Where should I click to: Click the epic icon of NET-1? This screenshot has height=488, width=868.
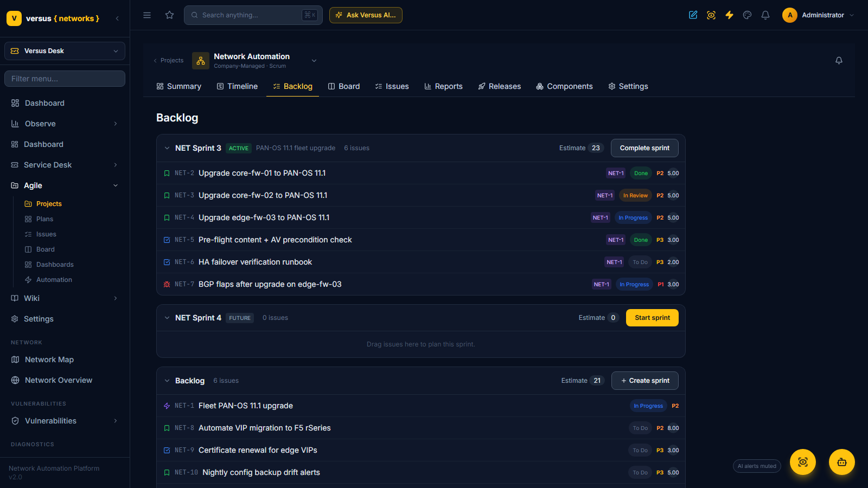point(167,406)
